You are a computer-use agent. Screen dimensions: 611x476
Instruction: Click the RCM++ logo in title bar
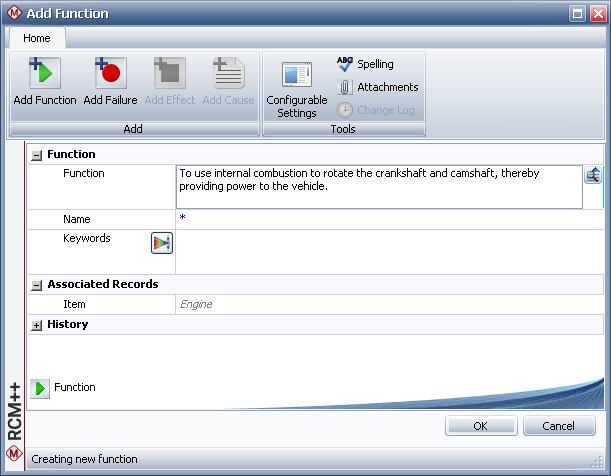tap(13, 14)
